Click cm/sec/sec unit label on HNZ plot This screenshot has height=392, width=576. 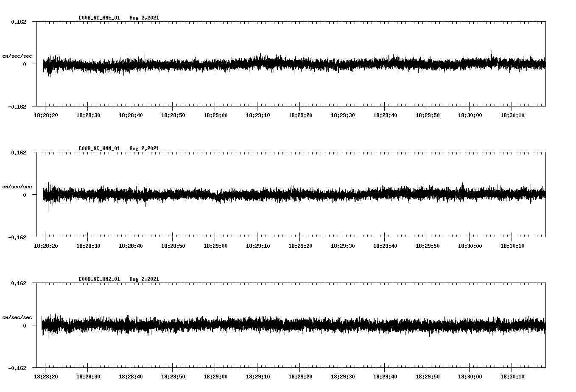(17, 317)
